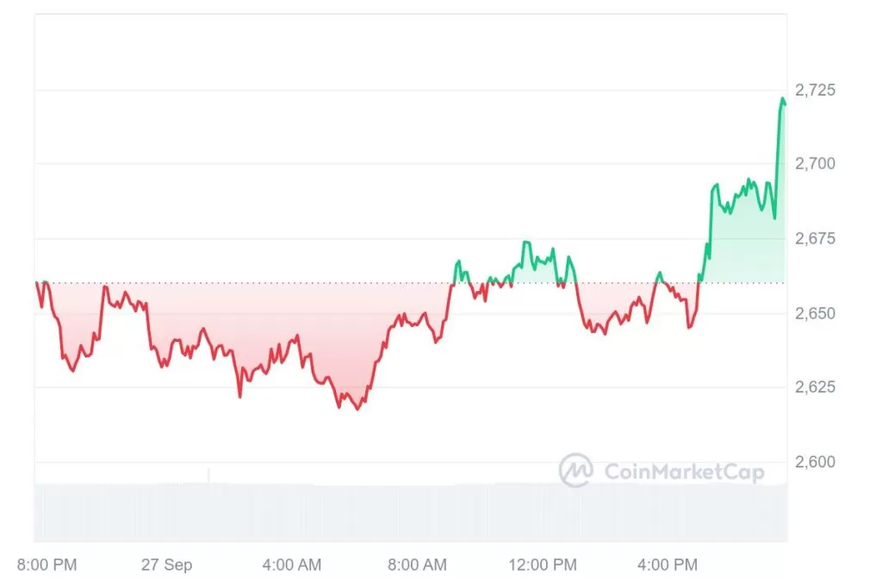
Task: Click the 2,650 price axis label
Action: click(814, 313)
